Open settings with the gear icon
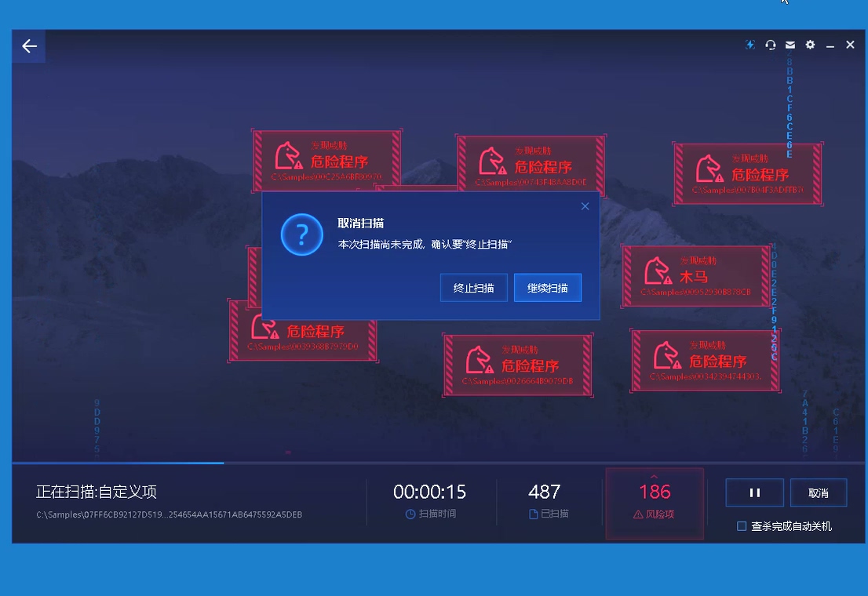 810,45
